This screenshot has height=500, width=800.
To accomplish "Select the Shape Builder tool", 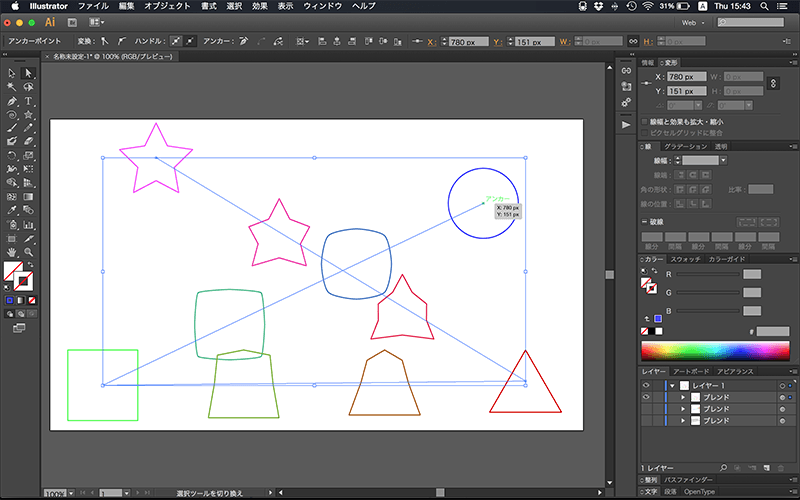I will [x=11, y=183].
